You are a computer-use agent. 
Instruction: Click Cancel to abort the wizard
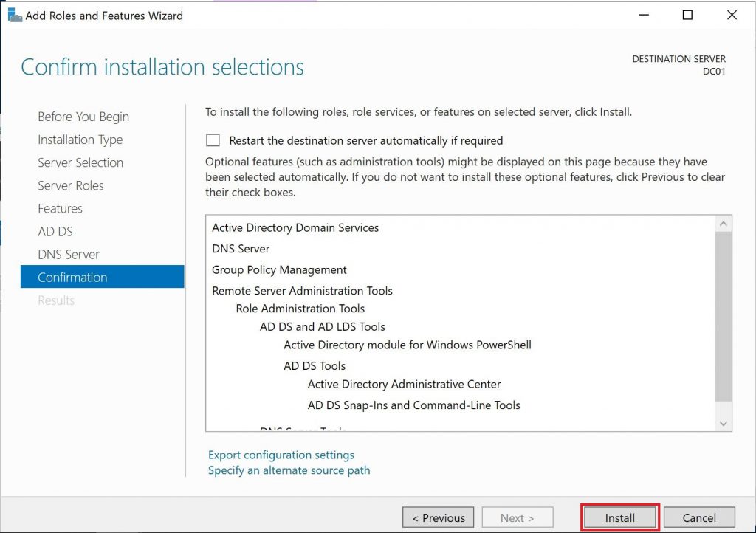(x=698, y=517)
